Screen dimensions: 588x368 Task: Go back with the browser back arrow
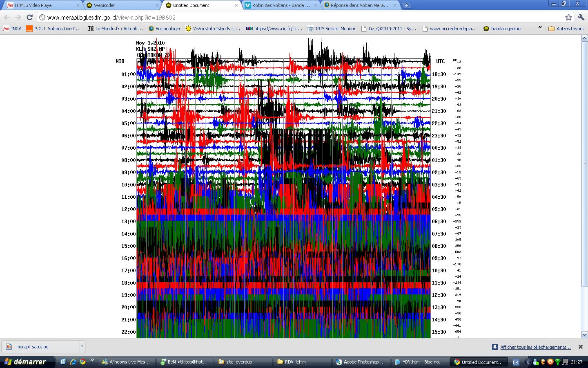point(7,18)
